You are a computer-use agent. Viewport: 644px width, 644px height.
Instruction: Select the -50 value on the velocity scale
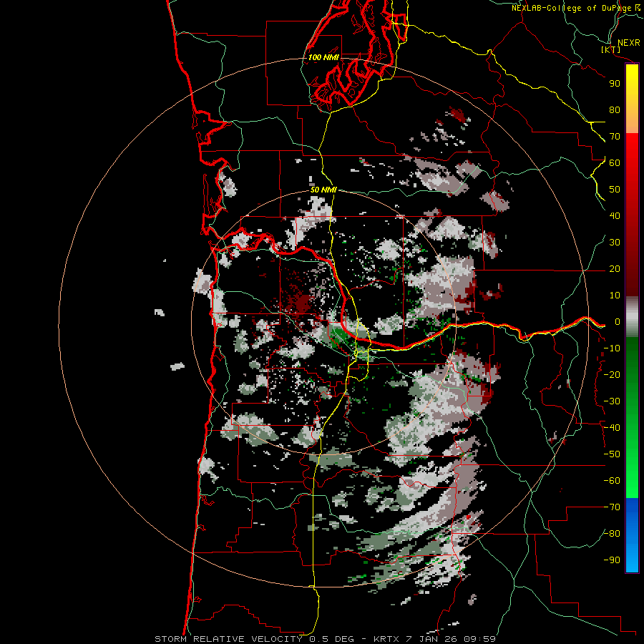[x=612, y=454]
